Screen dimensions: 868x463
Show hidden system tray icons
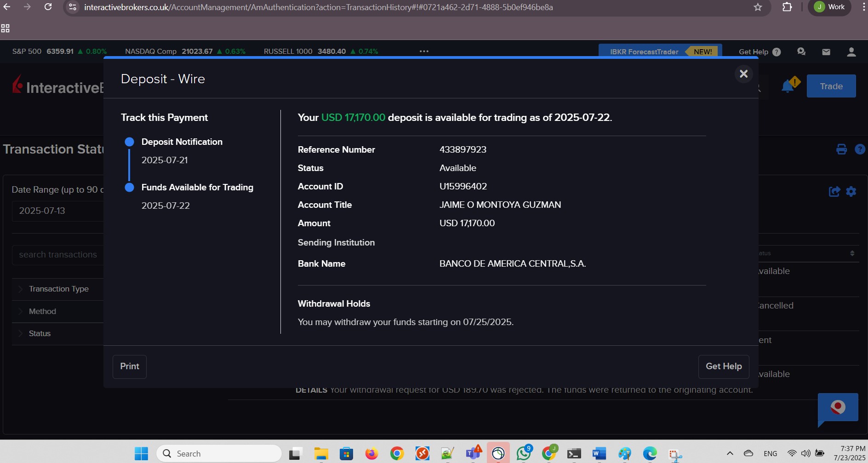point(730,453)
